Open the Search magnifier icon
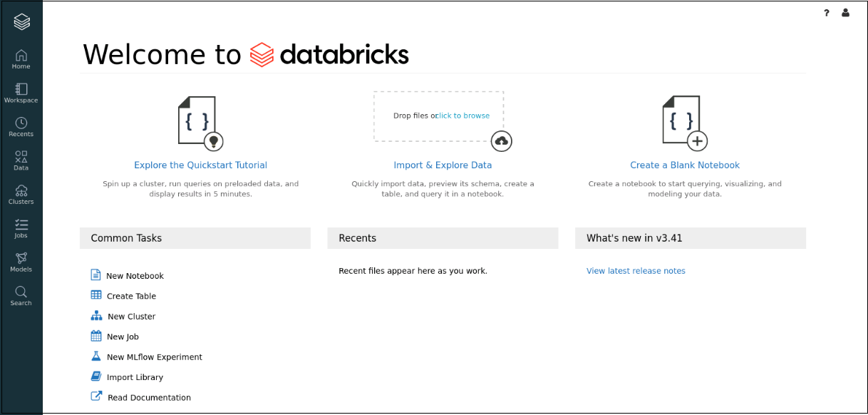This screenshot has height=415, width=868. coord(21,292)
